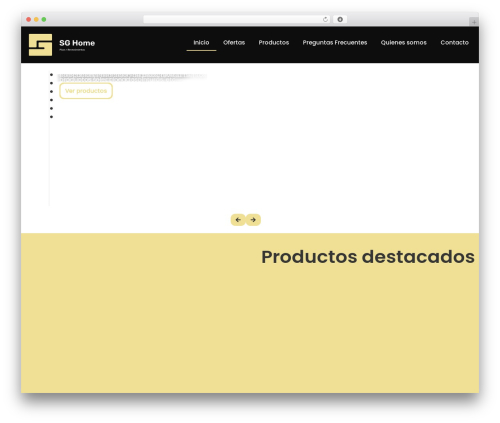Open a new tab with plus button
This screenshot has height=423, width=500.
[x=474, y=22]
